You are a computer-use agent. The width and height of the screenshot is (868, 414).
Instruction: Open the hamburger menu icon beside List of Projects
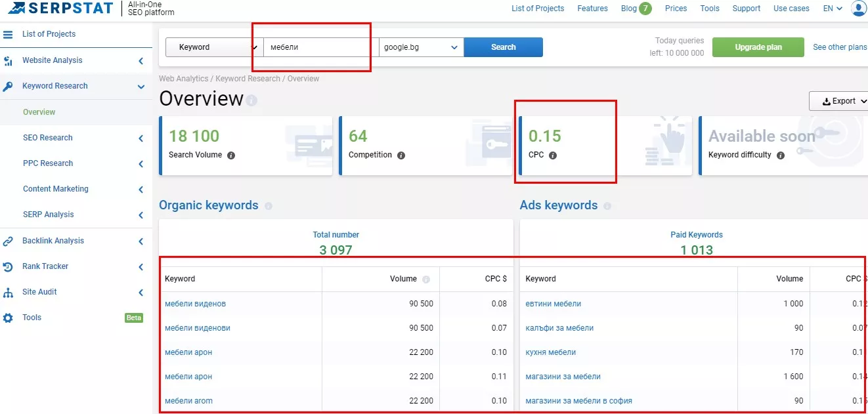8,34
